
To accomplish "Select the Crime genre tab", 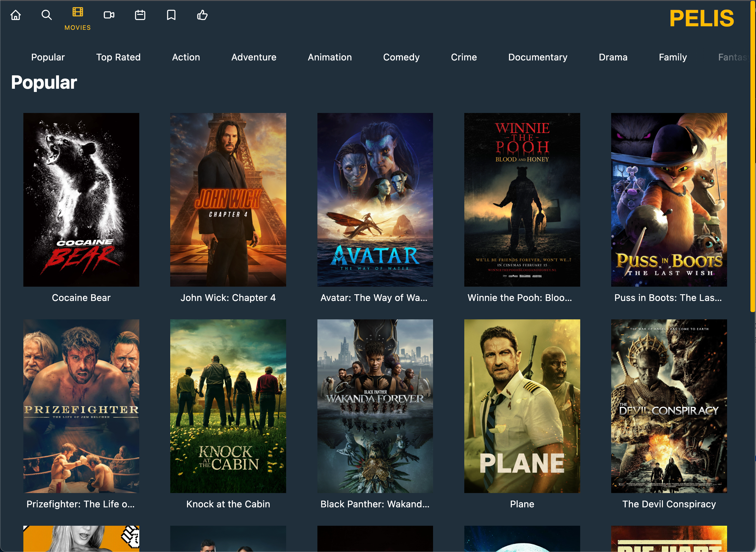I will [464, 57].
